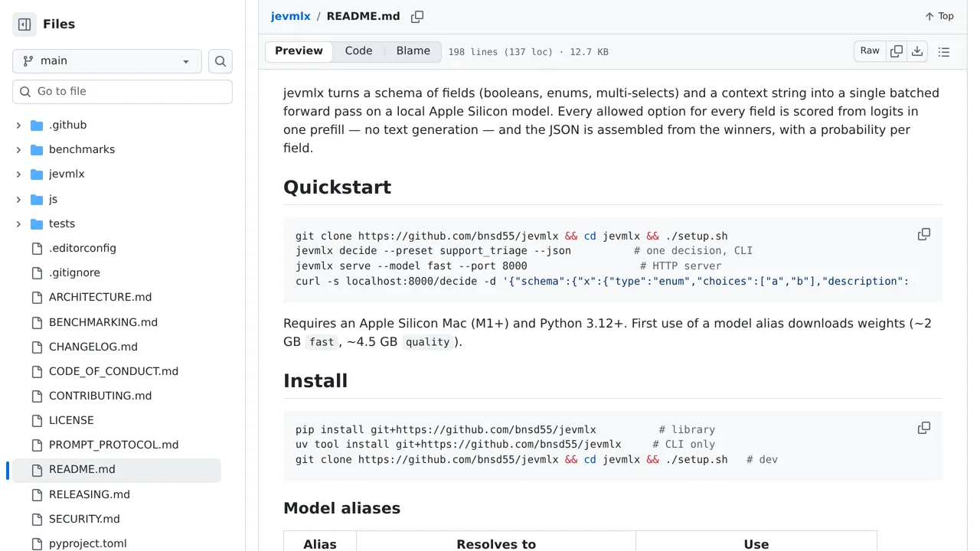Open the README outline list icon
Viewport: 980px width, 551px height.
coord(944,52)
